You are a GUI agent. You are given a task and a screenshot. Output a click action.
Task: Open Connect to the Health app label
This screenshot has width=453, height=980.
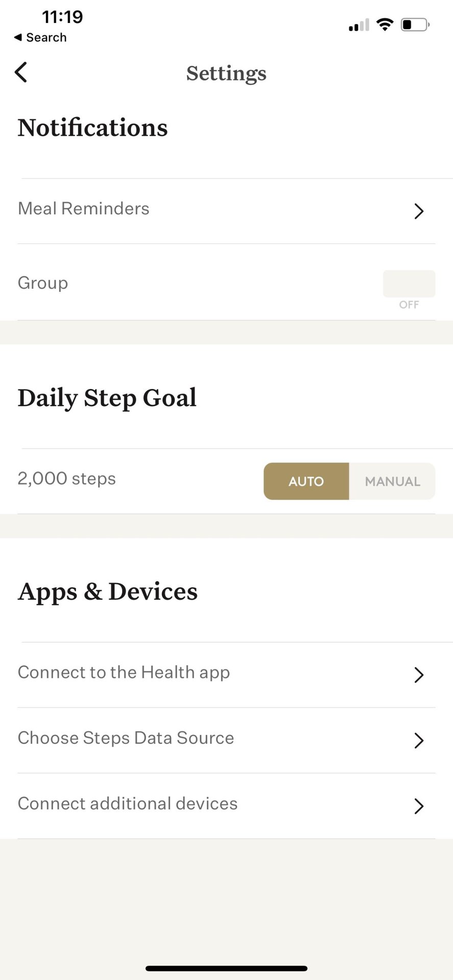click(124, 673)
